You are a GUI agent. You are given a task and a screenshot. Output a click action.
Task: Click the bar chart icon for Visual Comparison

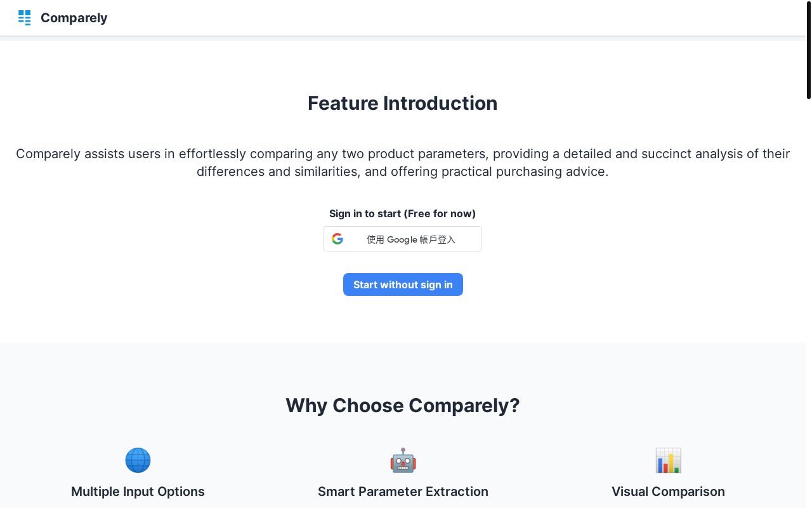668,460
